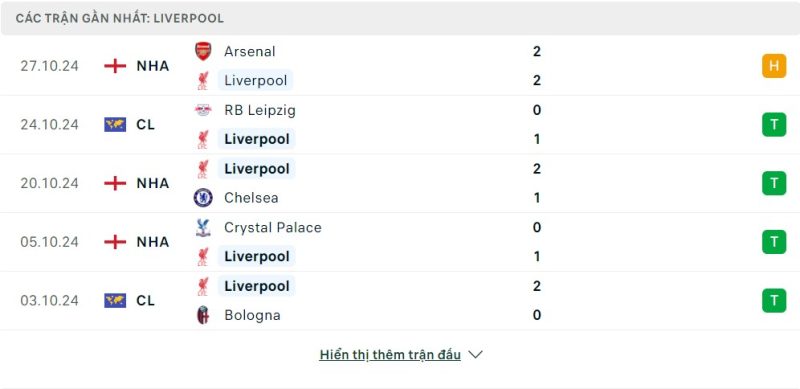Click 'Các trận gần nhất: Liverpool' header
Image resolution: width=800 pixels, height=389 pixels.
pyautogui.click(x=119, y=18)
